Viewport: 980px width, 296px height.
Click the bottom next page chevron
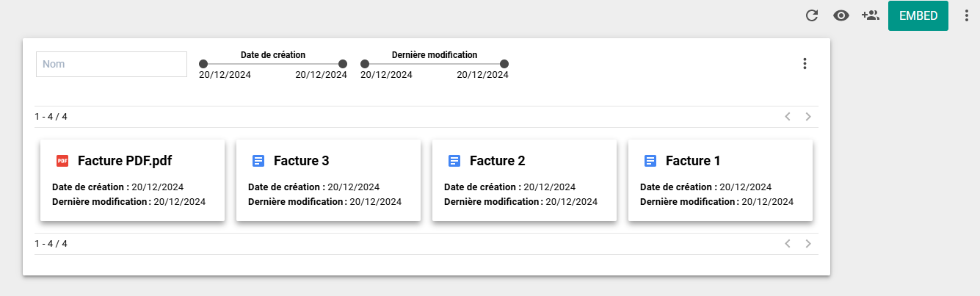pyautogui.click(x=808, y=243)
